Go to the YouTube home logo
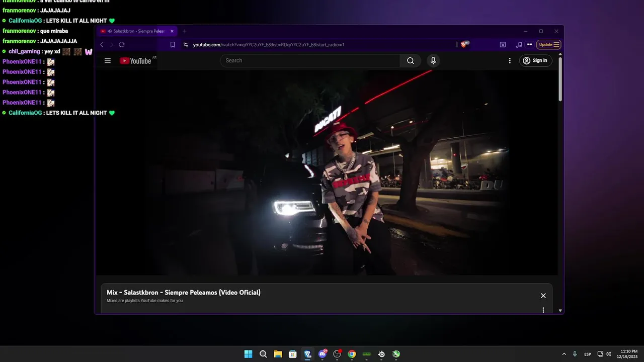 point(135,61)
